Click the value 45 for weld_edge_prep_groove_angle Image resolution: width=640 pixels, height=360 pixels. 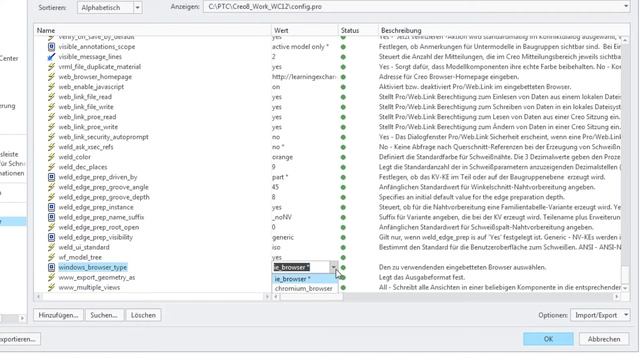tap(276, 187)
